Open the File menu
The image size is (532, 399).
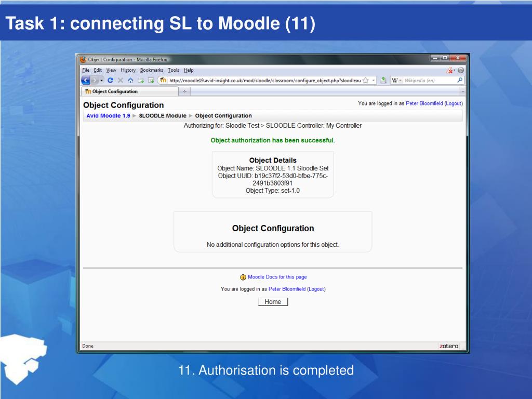(86, 70)
